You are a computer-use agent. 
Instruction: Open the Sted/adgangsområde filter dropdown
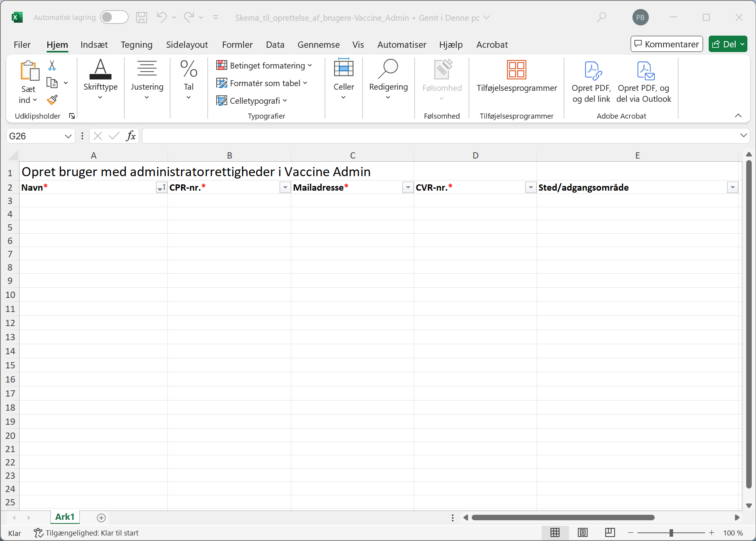pos(733,188)
